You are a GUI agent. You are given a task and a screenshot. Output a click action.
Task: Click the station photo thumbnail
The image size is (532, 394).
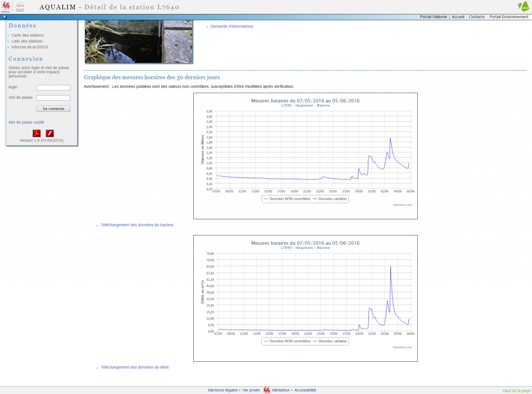click(139, 42)
